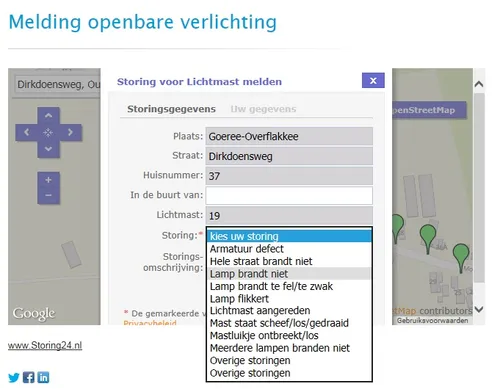Switch to the Uw gegevens tab
Screen dimensions: 500x389
[x=263, y=109]
